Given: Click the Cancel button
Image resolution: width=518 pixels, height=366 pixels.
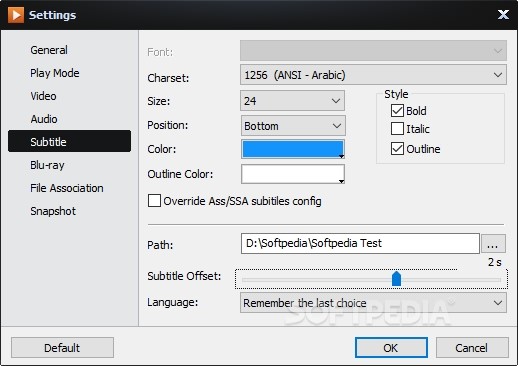Looking at the screenshot, I should [x=472, y=348].
